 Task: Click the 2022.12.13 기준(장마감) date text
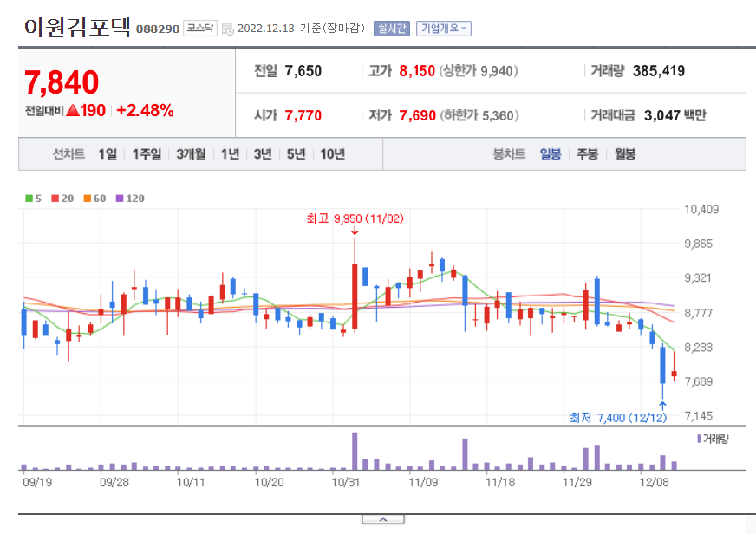[302, 29]
